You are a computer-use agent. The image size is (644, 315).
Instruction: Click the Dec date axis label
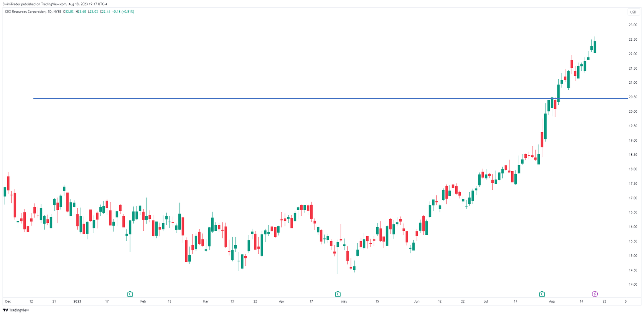[x=8, y=301]
